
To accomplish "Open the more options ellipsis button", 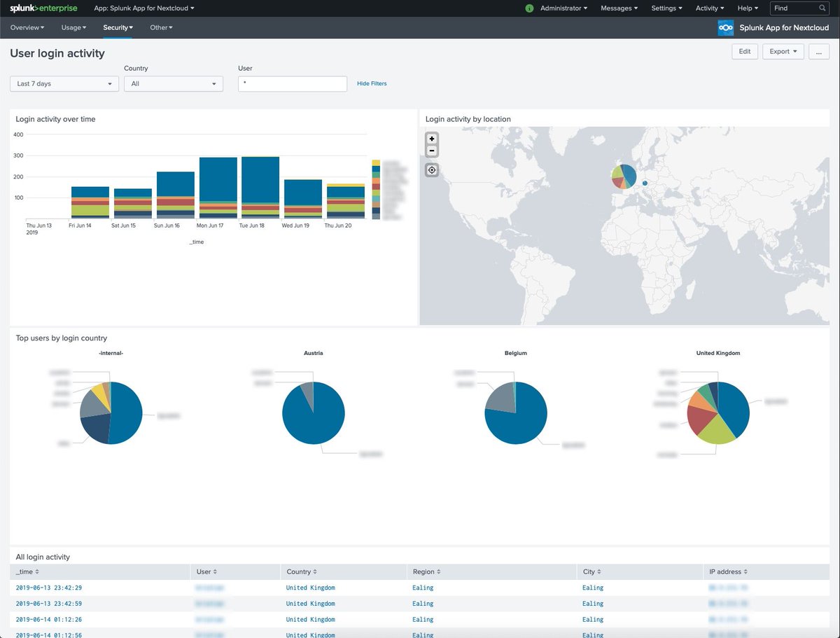I will click(x=819, y=52).
